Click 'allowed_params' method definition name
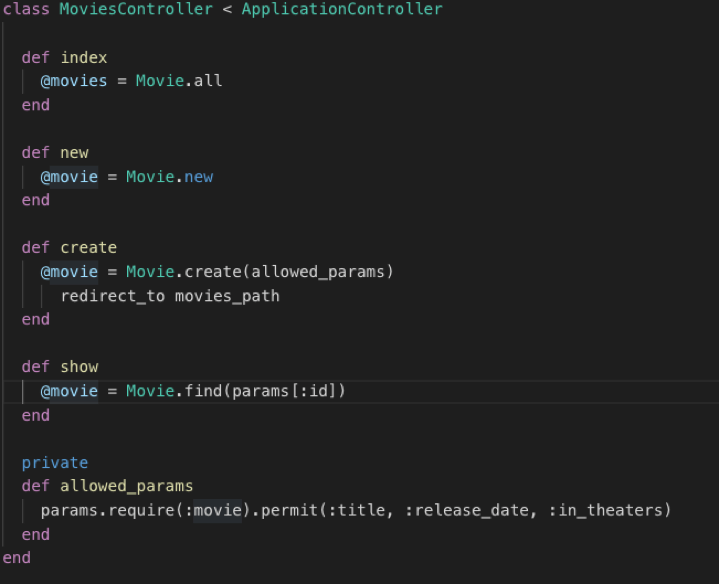This screenshot has width=719, height=584. pos(127,486)
